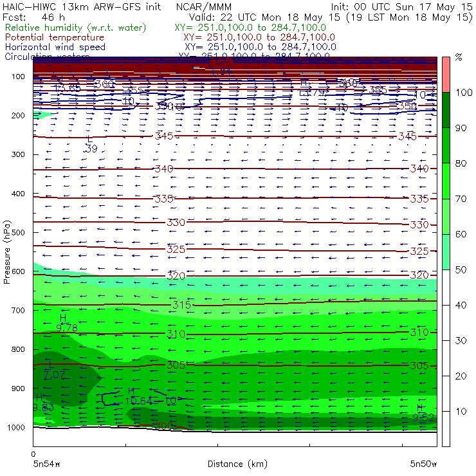Click the red XY= 251.0,100.0 to 284.7,100.0 text
476x476 pixels.
[259, 37]
